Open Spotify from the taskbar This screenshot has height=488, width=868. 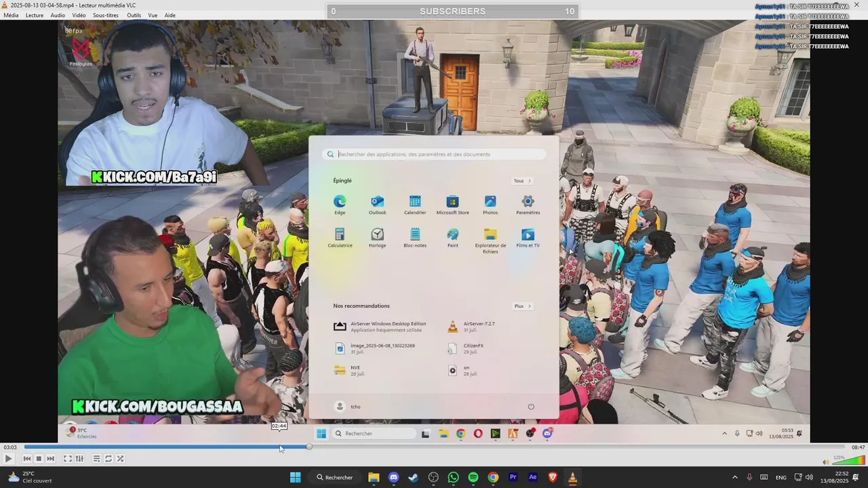click(x=473, y=477)
